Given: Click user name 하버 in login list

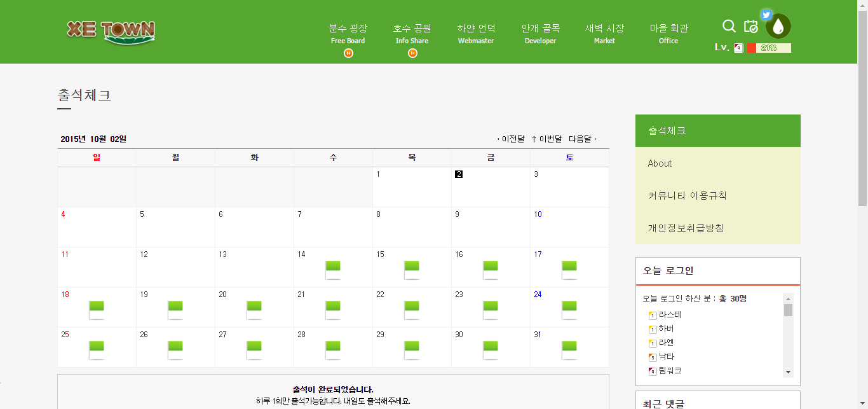Looking at the screenshot, I should coord(667,329).
